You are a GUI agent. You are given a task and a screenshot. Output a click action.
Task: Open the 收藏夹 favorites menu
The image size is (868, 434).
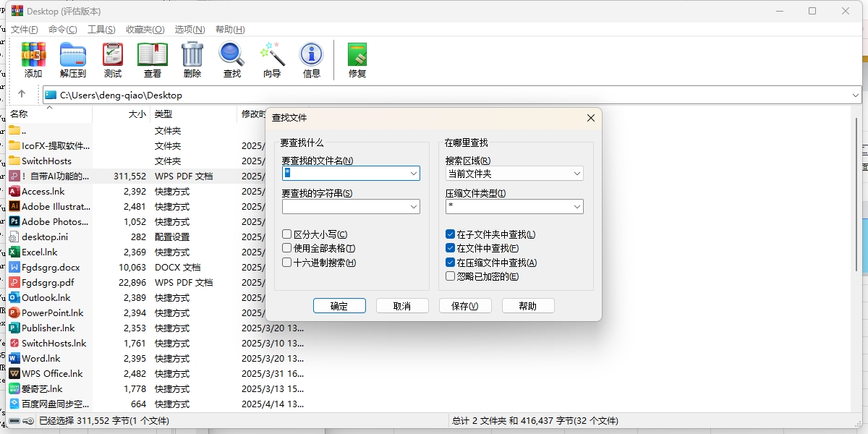pyautogui.click(x=145, y=29)
